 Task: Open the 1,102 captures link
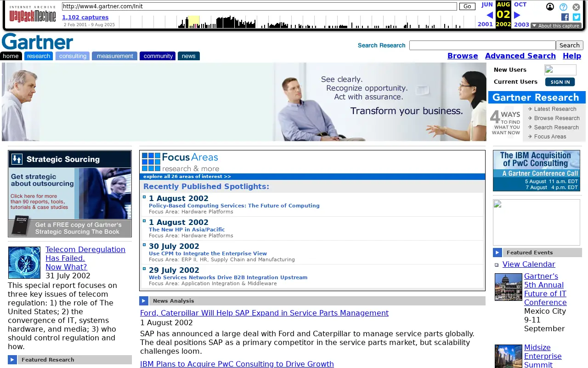tap(85, 17)
